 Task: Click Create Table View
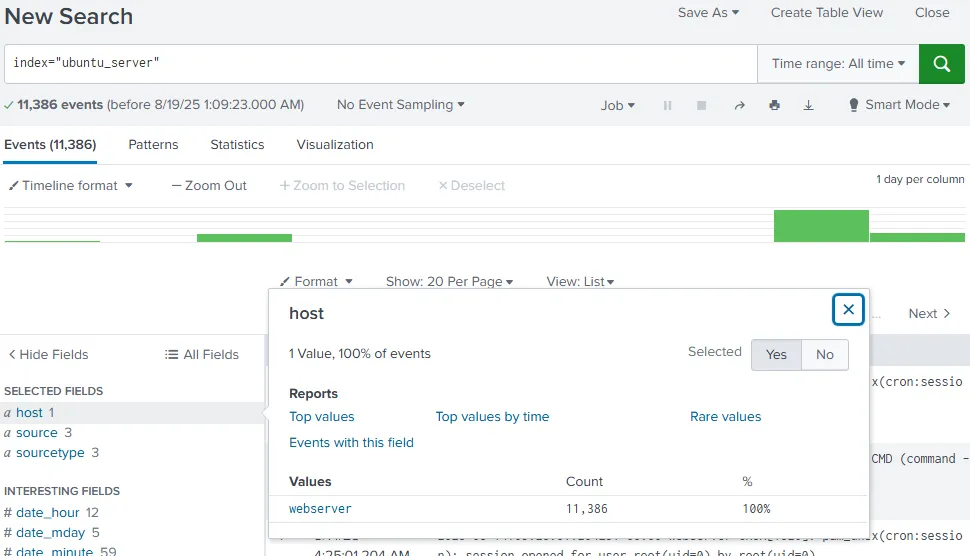click(x=826, y=12)
